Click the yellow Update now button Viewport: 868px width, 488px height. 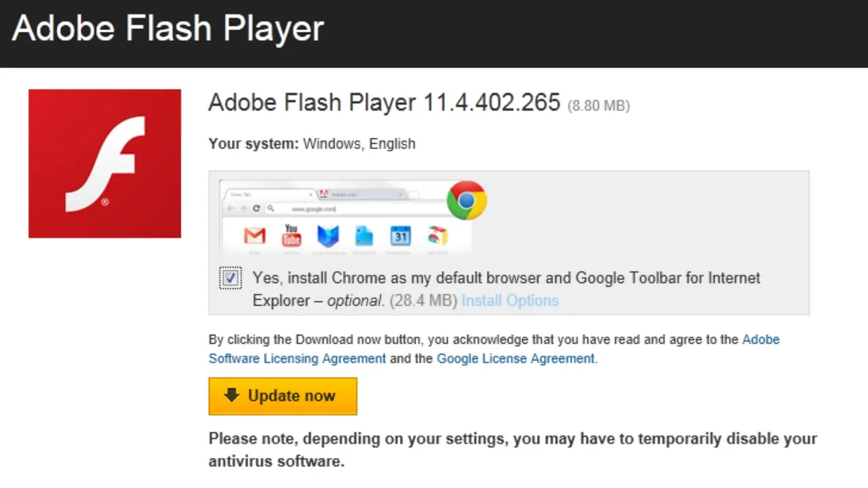(x=283, y=396)
